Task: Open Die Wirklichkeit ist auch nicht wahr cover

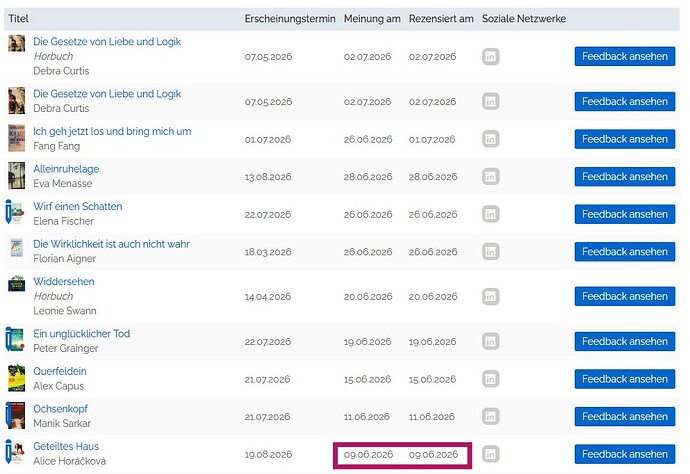Action: 16,247
